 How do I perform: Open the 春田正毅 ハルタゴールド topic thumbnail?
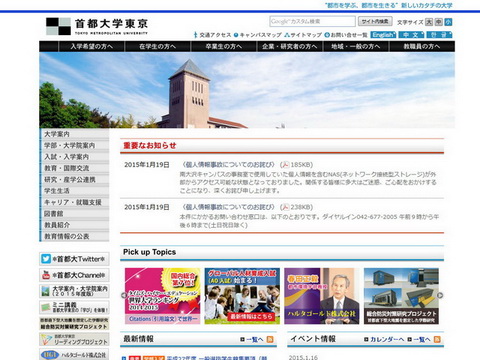(322, 296)
